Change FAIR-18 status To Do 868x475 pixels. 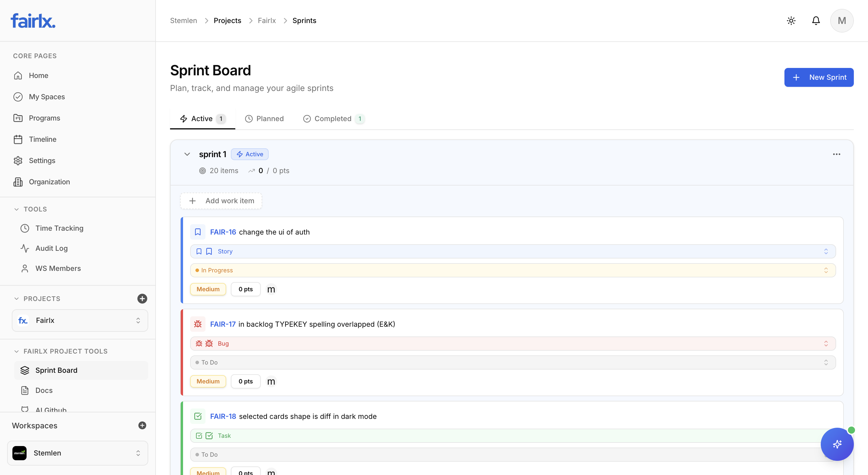coord(513,454)
